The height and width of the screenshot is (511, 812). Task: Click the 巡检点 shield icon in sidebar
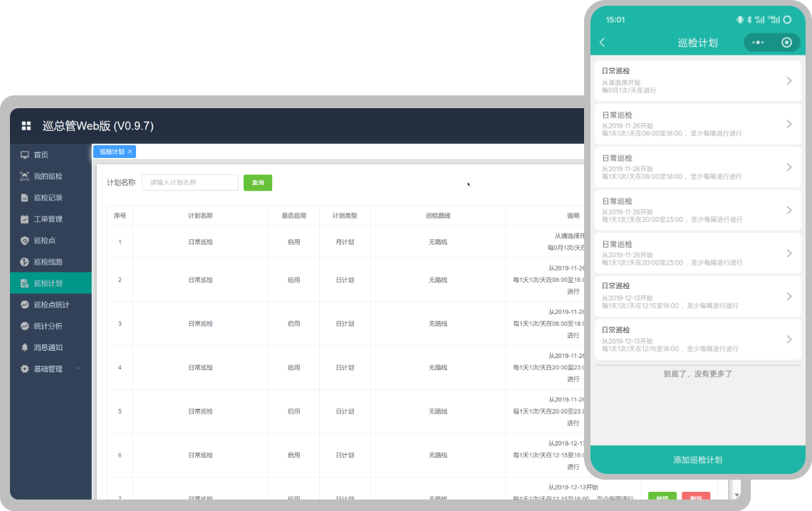(25, 241)
